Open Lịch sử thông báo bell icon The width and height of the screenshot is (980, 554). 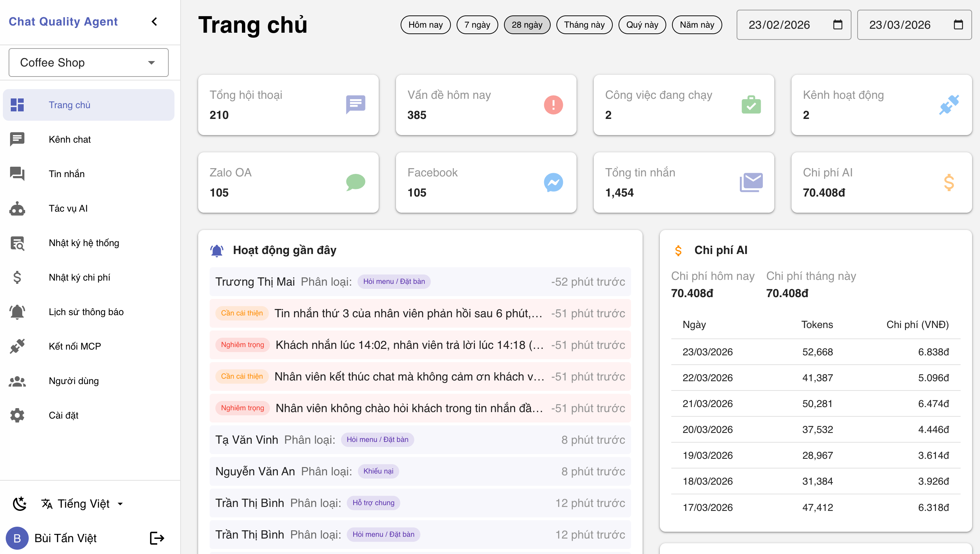click(17, 312)
